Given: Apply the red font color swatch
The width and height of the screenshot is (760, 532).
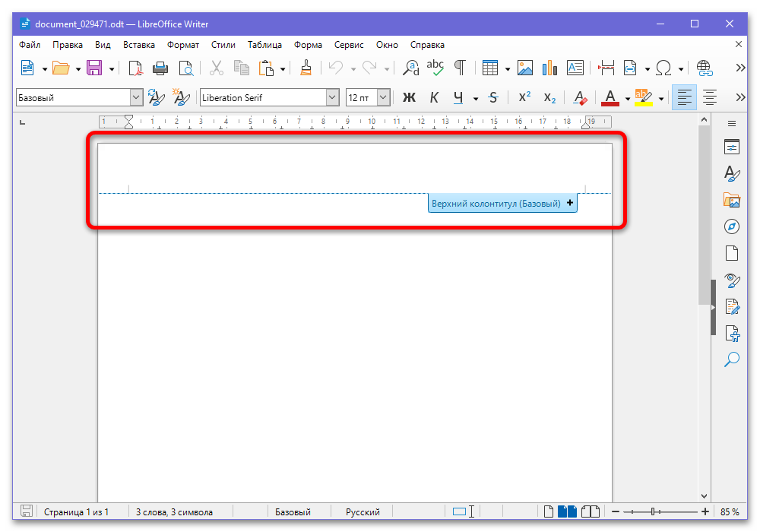Looking at the screenshot, I should pyautogui.click(x=610, y=98).
